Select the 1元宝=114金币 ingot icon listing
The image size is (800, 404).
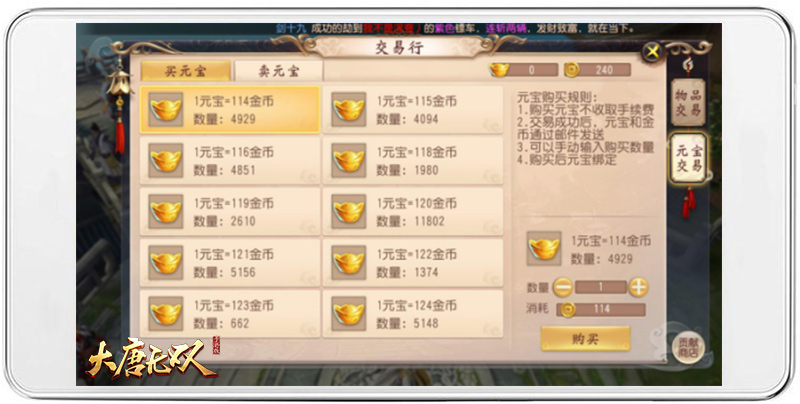pos(166,110)
